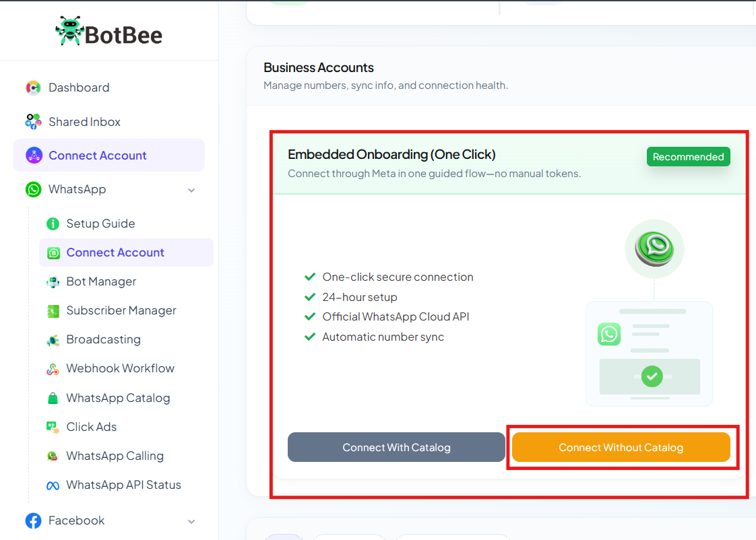Click the Bot Manager robot icon
The image size is (756, 540).
[53, 282]
